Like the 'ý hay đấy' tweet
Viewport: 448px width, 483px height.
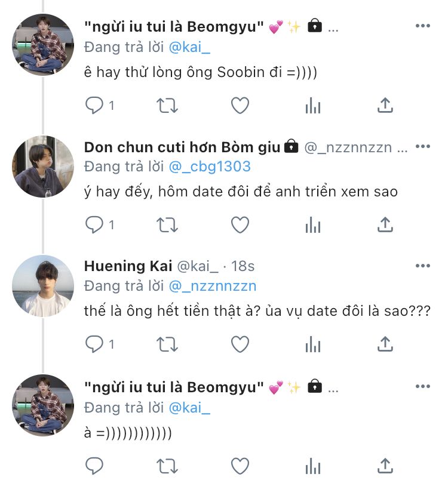coord(240,225)
